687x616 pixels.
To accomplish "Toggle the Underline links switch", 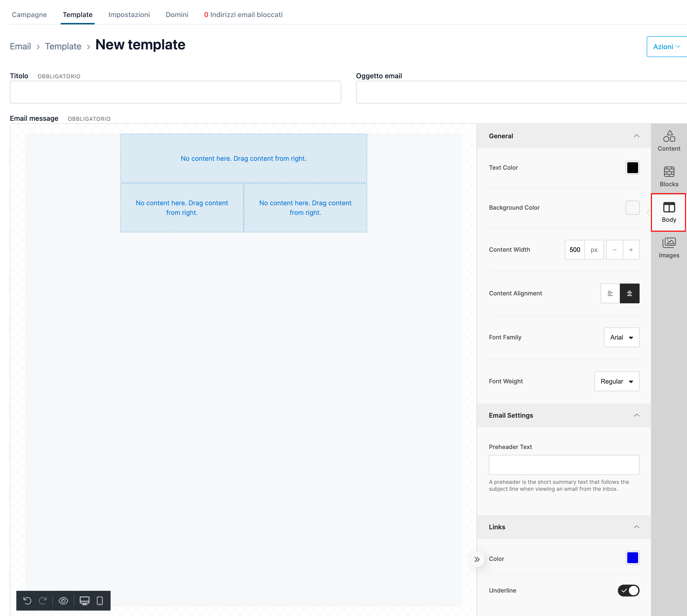I will click(628, 591).
